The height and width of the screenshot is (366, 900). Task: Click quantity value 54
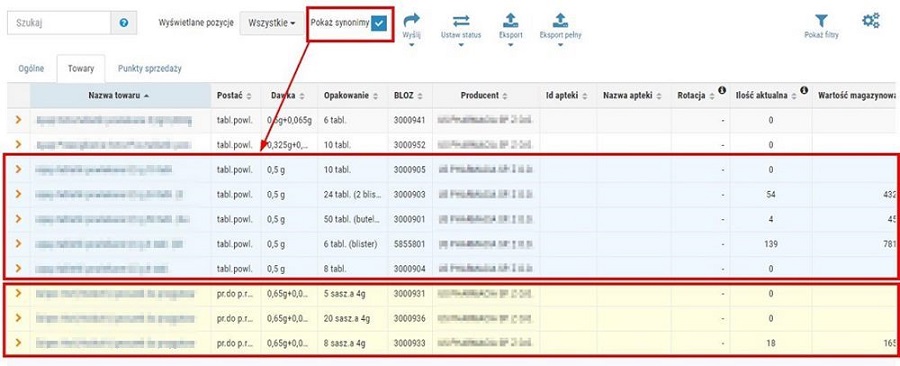[770, 194]
